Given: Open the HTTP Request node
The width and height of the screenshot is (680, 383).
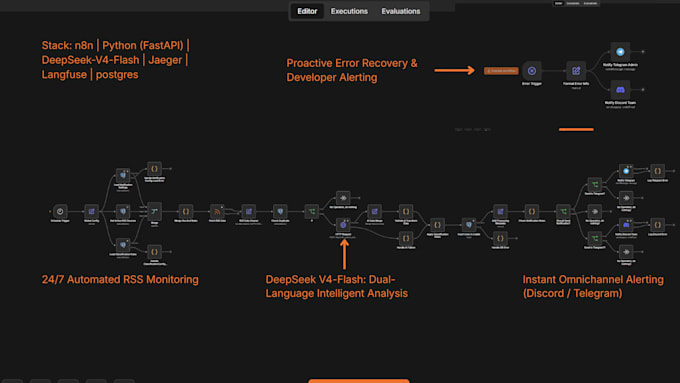Looking at the screenshot, I should point(343,225).
